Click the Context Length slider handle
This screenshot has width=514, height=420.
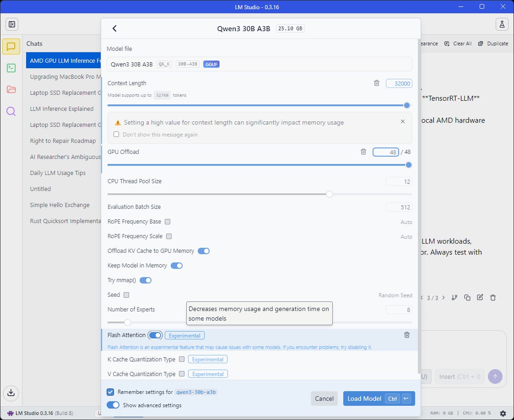click(x=407, y=105)
